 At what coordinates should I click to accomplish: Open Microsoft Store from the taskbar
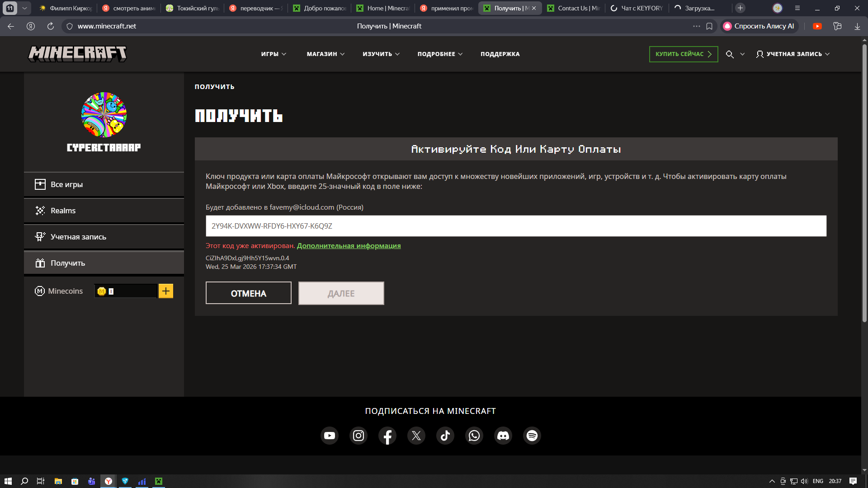[x=75, y=481]
